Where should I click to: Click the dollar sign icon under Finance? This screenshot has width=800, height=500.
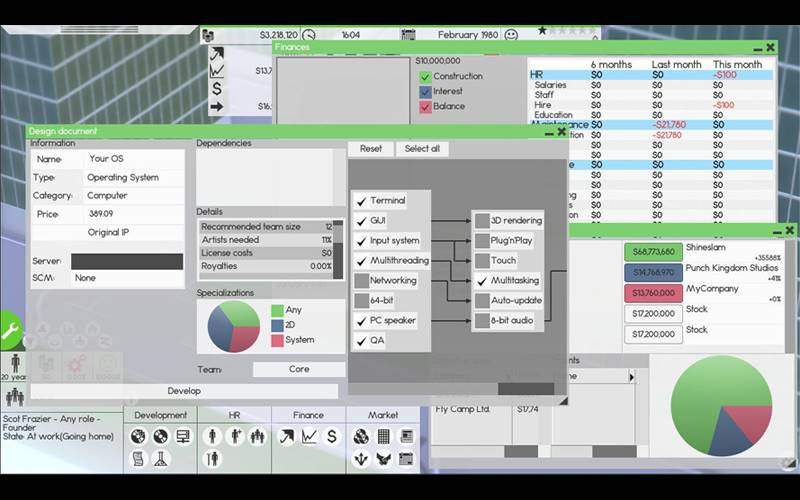pos(332,436)
